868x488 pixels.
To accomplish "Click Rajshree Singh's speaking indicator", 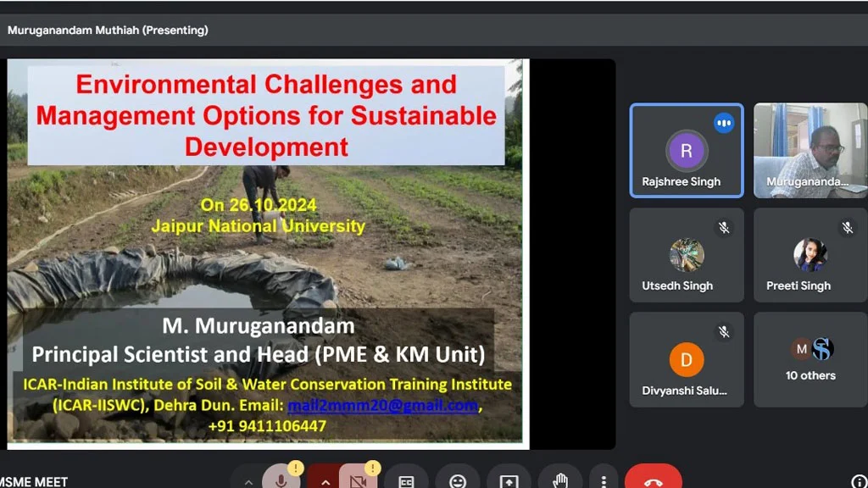I will 724,123.
